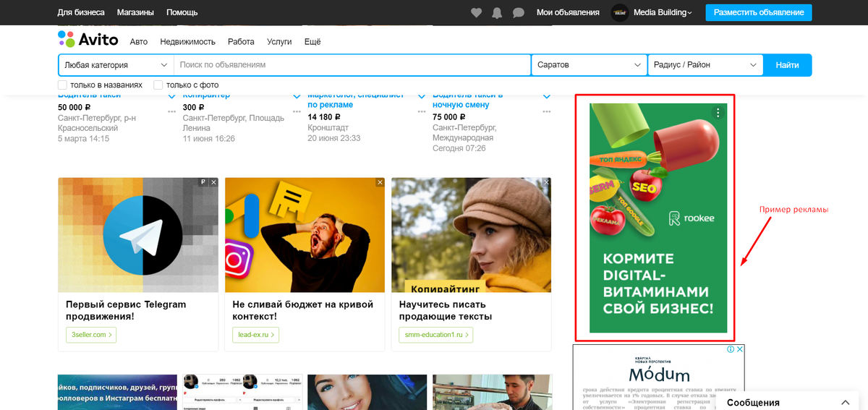Expand the Media Building account menu

click(x=663, y=12)
